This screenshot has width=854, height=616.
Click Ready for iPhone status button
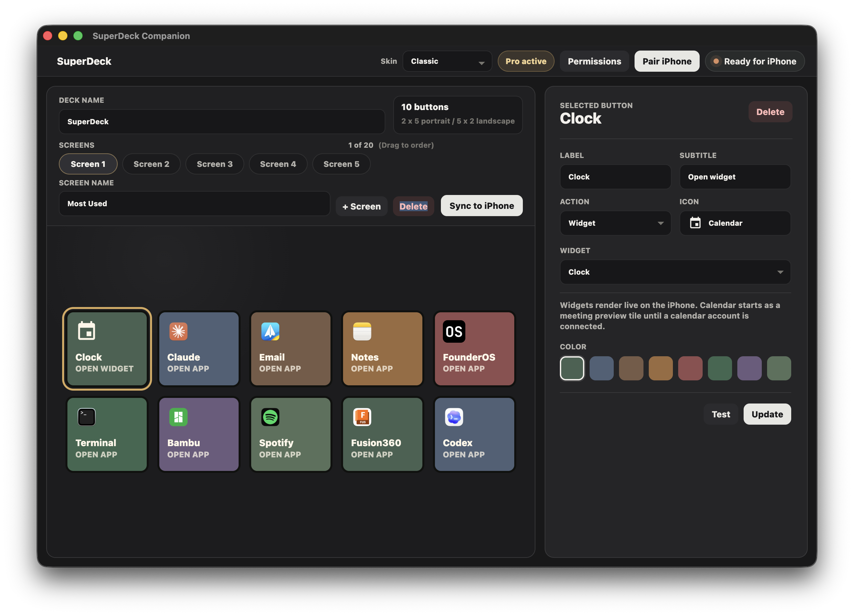[x=755, y=61]
